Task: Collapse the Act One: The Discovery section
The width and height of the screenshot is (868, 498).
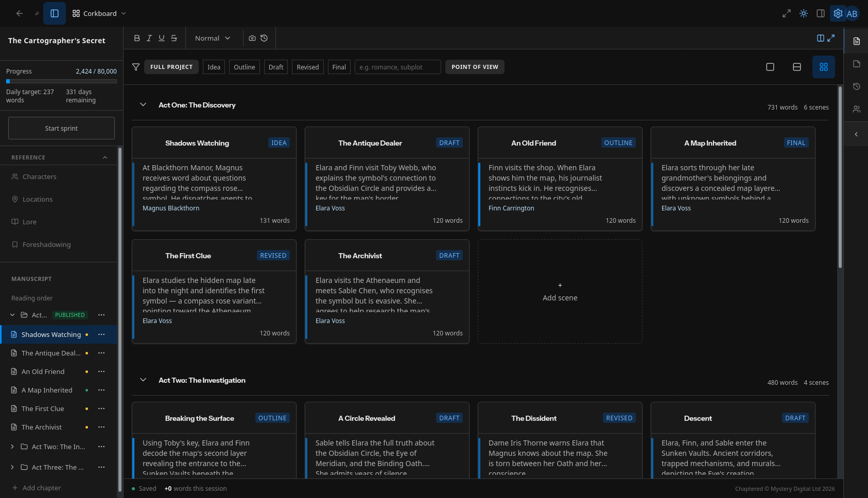Action: click(143, 104)
